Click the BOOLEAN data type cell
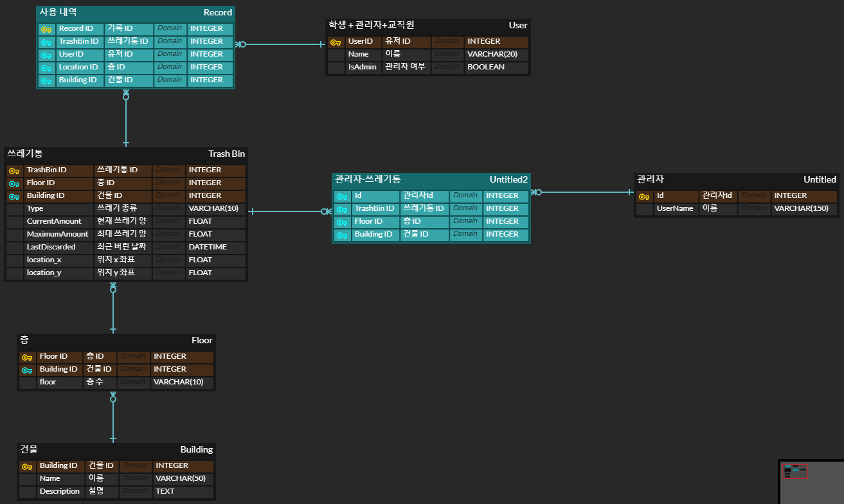 [x=496, y=67]
